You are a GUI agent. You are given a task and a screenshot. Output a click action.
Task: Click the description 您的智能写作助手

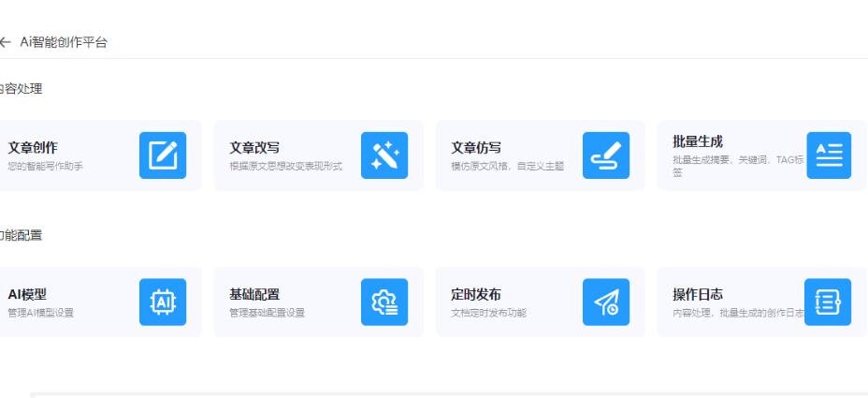point(46,167)
